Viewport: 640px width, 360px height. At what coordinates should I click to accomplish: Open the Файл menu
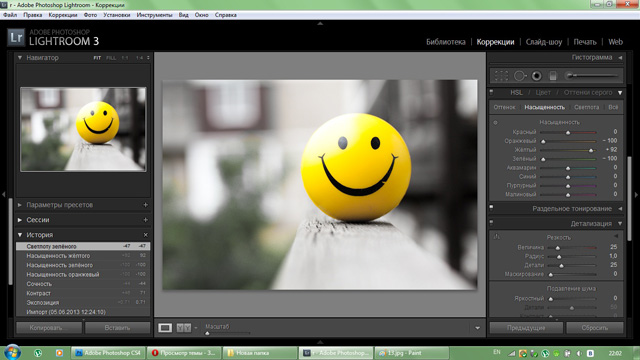[10, 15]
